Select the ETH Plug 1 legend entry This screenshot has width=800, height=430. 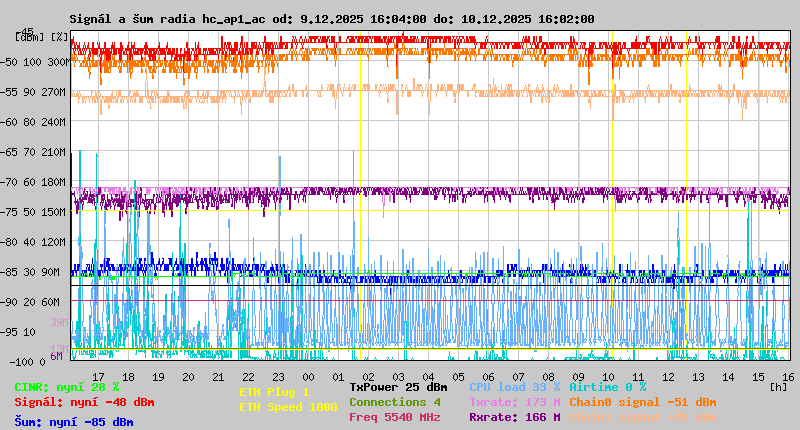click(x=274, y=392)
